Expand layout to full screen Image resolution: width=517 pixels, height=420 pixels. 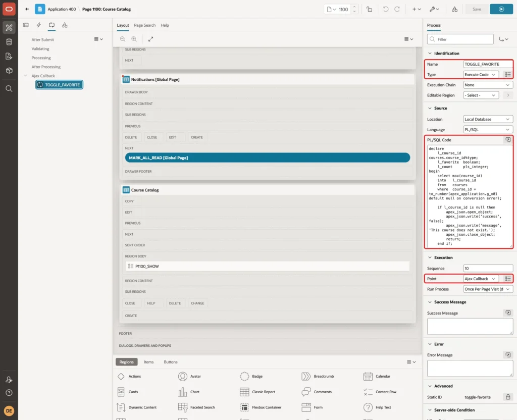pyautogui.click(x=150, y=39)
